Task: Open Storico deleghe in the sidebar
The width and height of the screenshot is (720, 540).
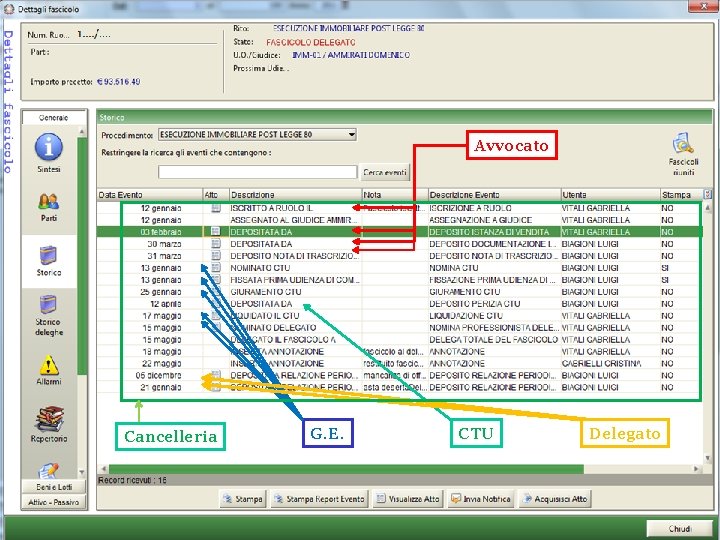Action: coord(49,304)
